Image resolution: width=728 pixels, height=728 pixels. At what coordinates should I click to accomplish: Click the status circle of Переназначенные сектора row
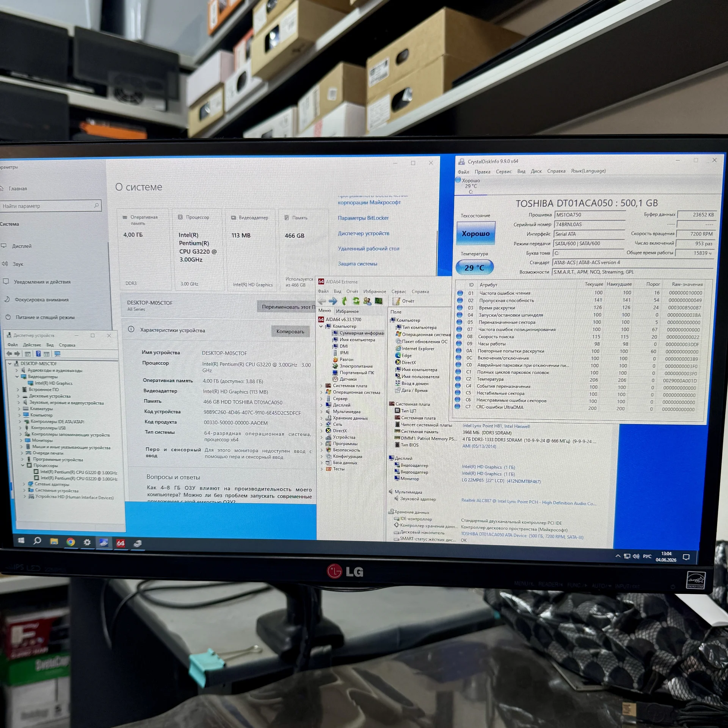(459, 322)
